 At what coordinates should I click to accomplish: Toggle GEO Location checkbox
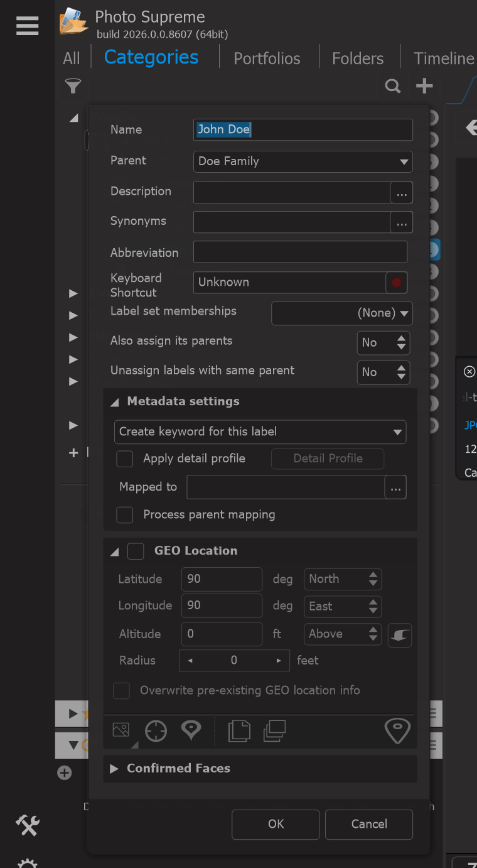coord(136,551)
